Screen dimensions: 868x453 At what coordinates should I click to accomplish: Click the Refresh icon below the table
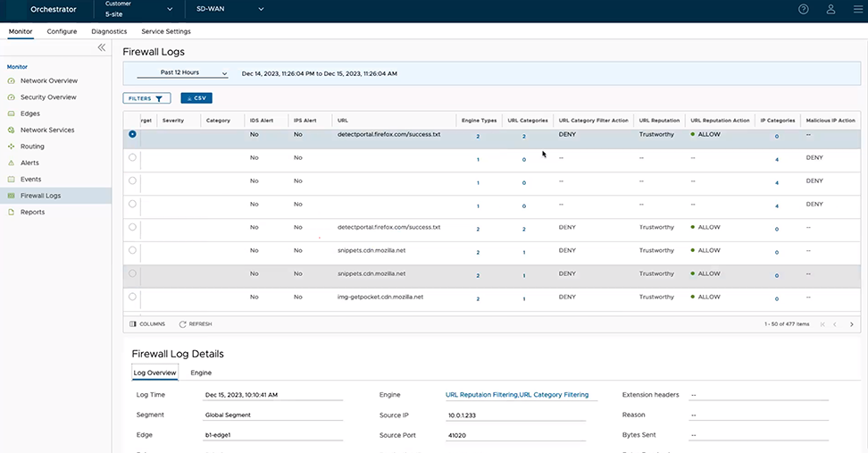(x=195, y=323)
